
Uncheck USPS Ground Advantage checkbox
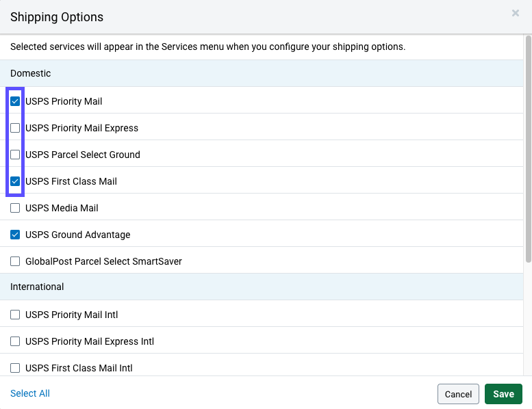15,235
